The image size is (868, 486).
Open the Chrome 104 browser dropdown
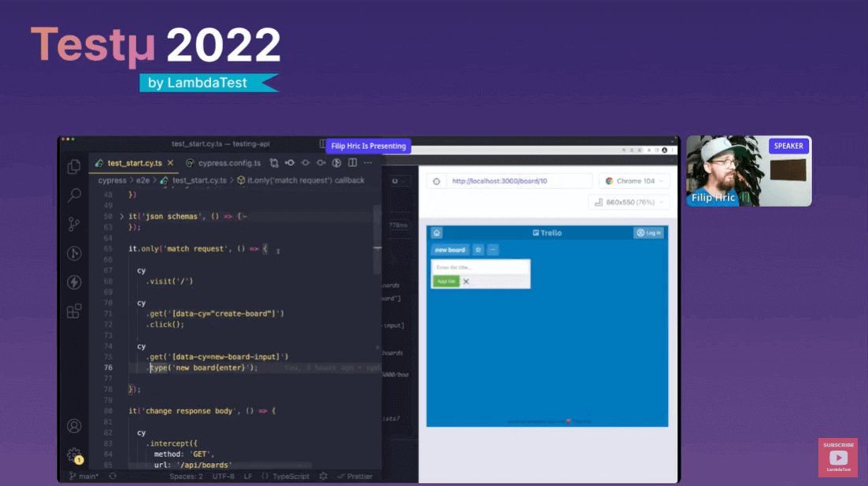click(634, 180)
